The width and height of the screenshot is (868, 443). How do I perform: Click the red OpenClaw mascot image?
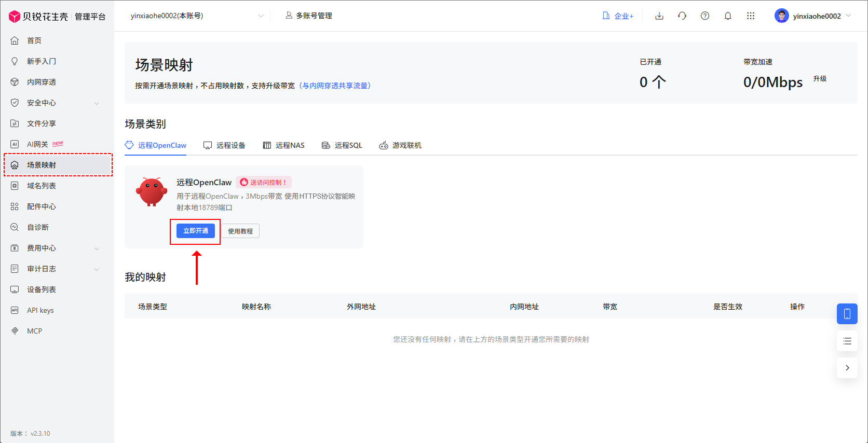(x=151, y=192)
